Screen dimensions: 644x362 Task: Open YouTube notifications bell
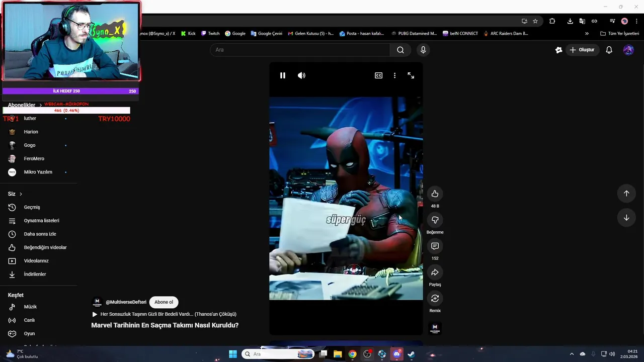609,50
